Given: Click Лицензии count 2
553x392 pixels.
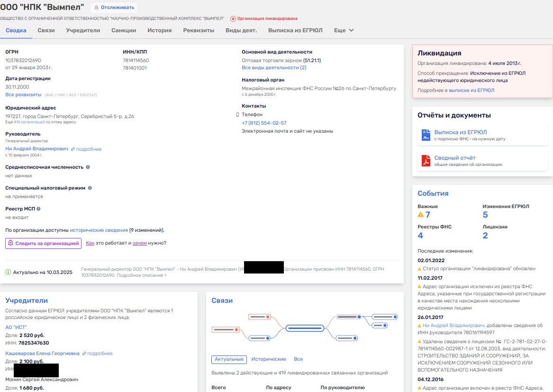Looking at the screenshot, I should click(x=485, y=235).
